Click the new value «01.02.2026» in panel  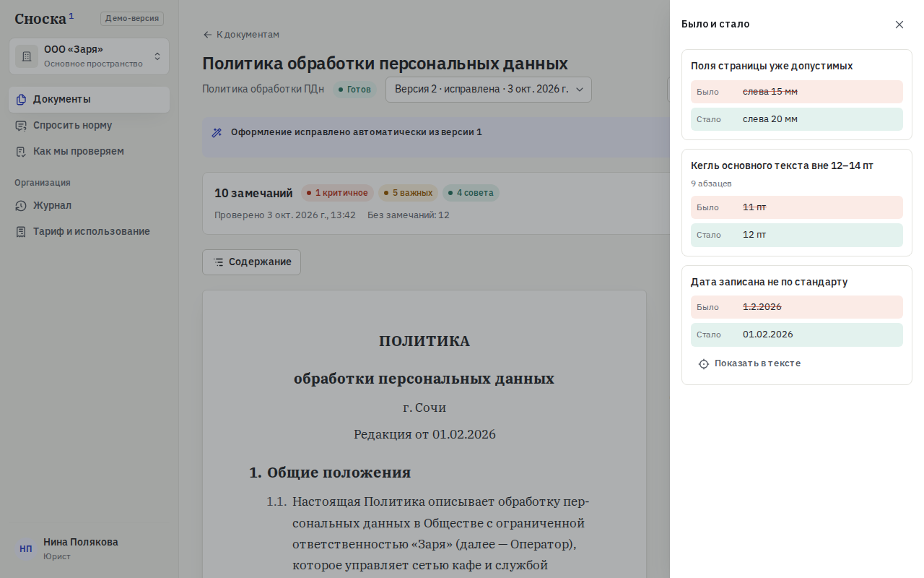768,335
